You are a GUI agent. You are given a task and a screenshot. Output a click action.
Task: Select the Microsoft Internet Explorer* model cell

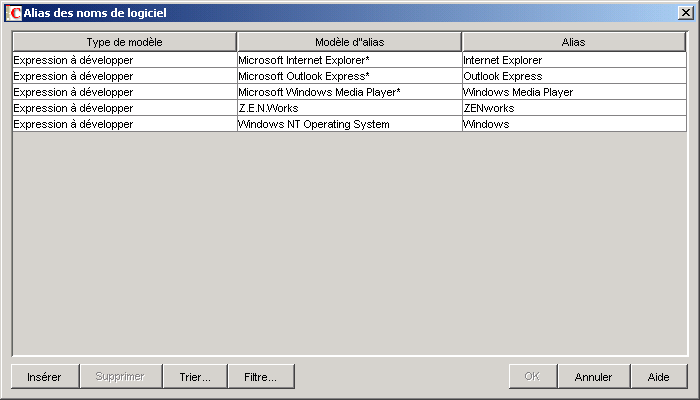349,60
